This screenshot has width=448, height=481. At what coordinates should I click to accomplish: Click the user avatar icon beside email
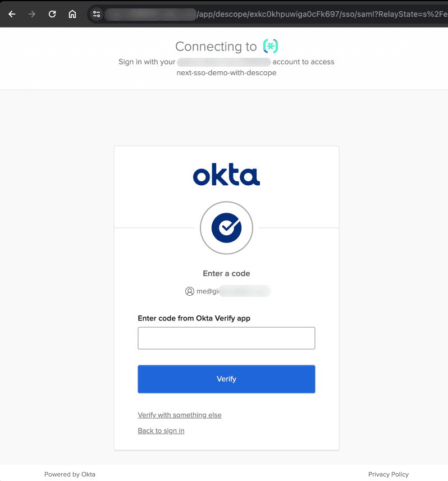pos(189,291)
